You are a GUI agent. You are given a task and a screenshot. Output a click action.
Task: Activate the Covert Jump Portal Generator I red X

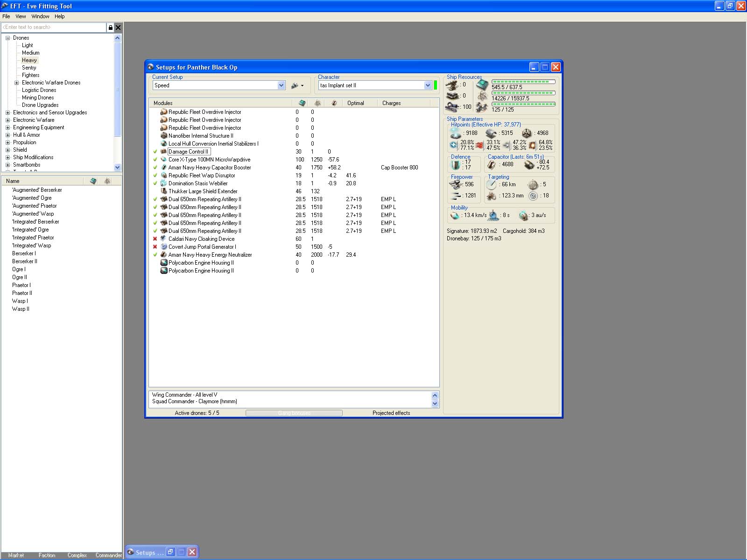[155, 247]
